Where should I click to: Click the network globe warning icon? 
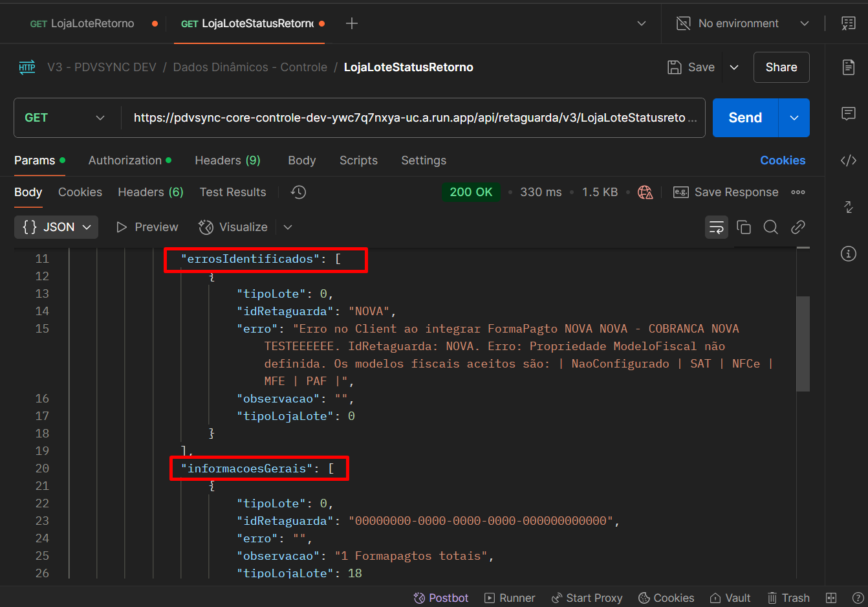pyautogui.click(x=645, y=192)
